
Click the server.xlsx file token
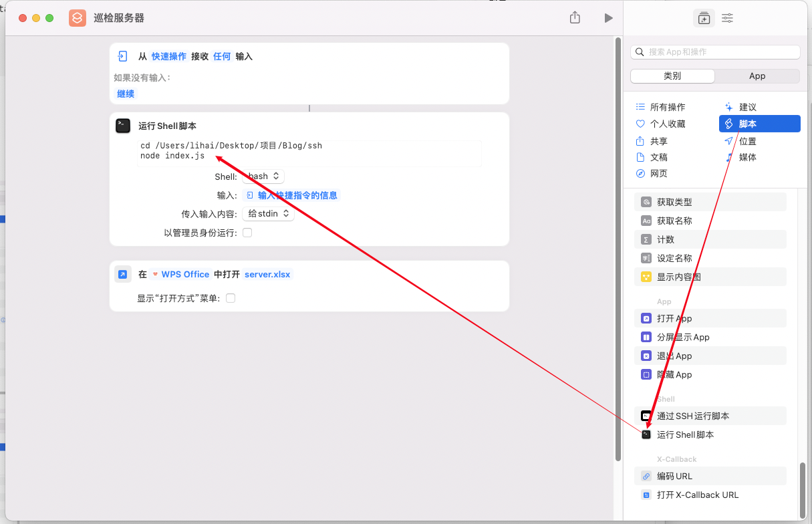click(x=267, y=274)
